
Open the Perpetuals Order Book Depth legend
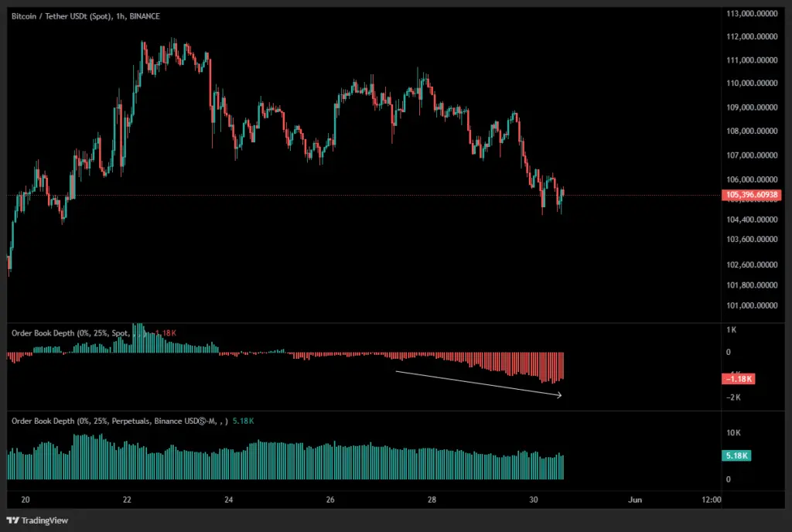click(120, 421)
